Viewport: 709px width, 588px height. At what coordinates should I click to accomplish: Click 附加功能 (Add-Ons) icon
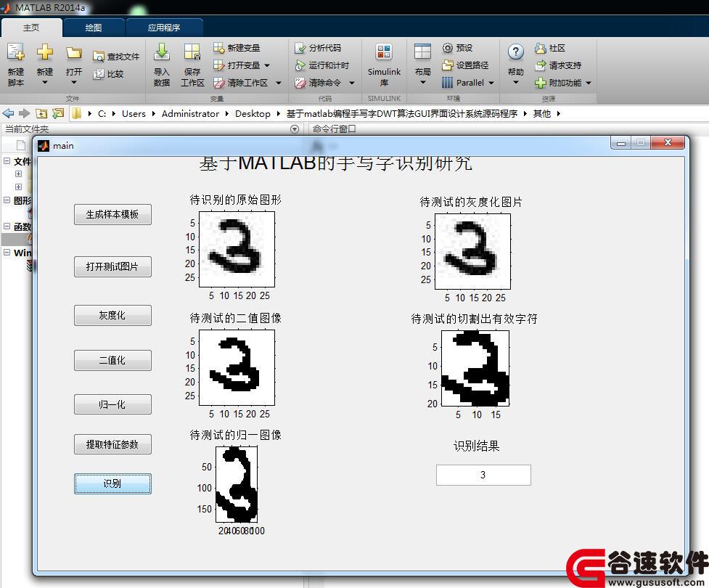click(x=541, y=82)
